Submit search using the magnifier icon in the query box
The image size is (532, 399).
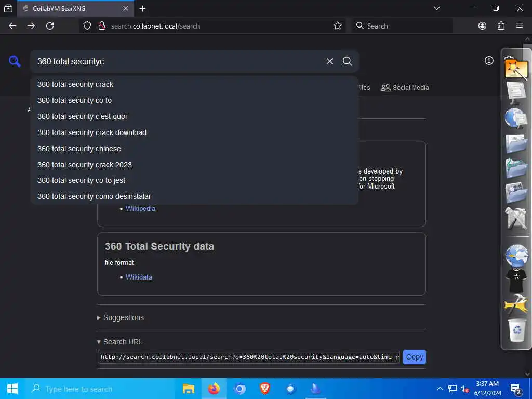click(x=347, y=61)
